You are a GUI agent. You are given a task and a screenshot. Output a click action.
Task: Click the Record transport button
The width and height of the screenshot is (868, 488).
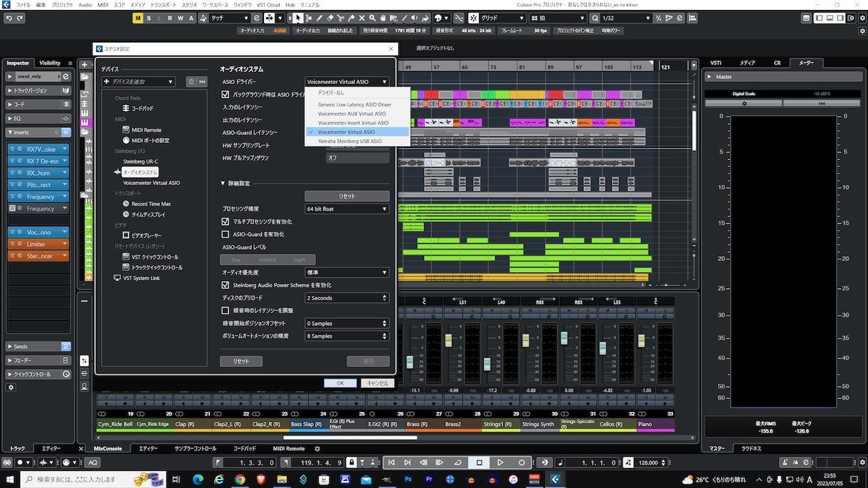[522, 462]
